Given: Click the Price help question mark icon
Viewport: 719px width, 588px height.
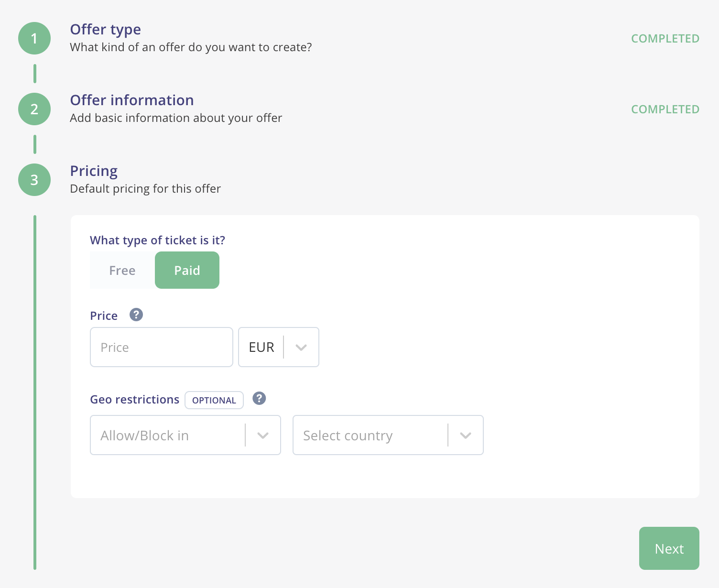Looking at the screenshot, I should pyautogui.click(x=136, y=315).
